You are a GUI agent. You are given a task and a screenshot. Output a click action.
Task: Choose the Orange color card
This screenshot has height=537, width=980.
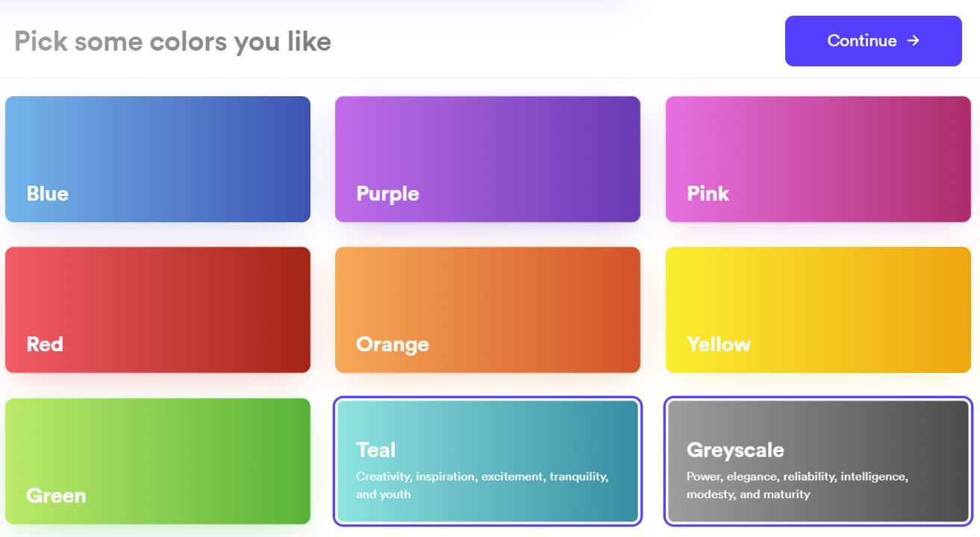pos(487,310)
